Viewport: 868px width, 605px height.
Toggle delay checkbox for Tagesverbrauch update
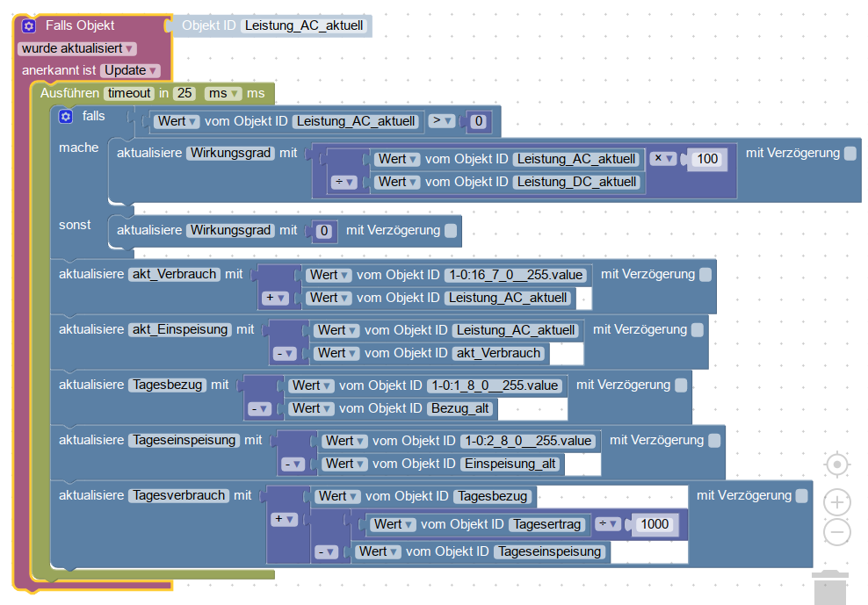coord(801,496)
